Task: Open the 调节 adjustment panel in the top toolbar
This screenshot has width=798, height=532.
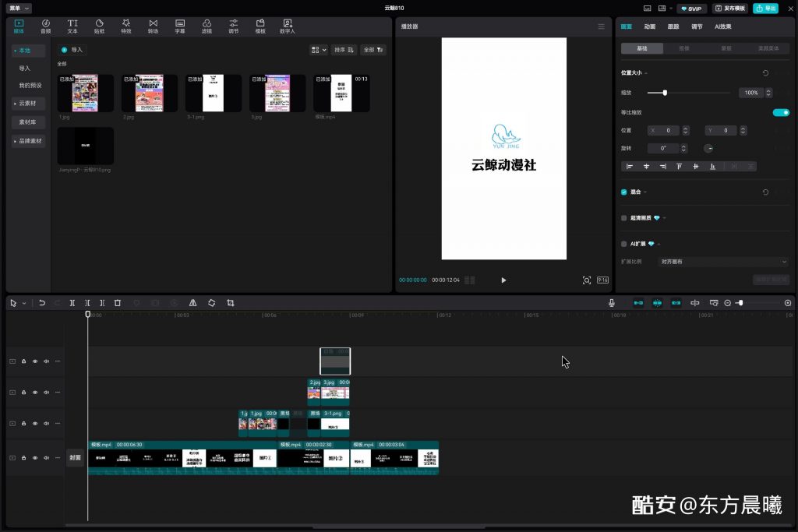Action: (234, 26)
